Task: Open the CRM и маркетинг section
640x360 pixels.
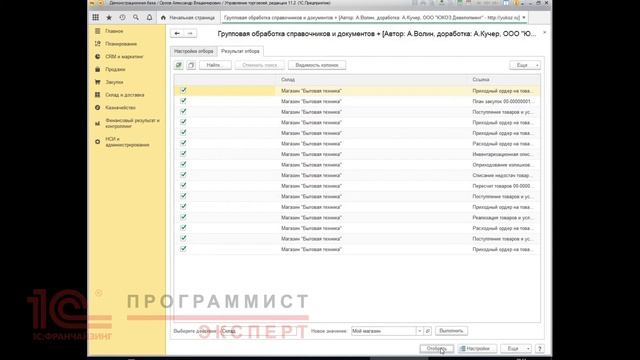Action: (x=124, y=57)
